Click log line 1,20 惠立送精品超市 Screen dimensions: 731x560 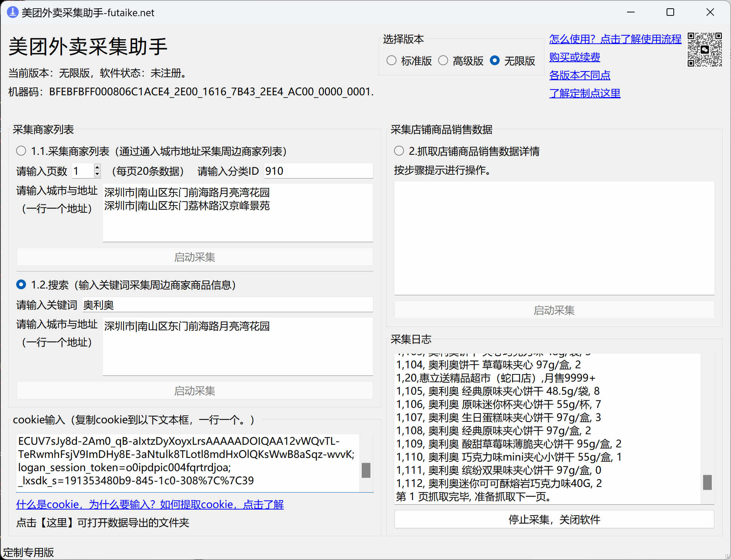[x=495, y=378]
